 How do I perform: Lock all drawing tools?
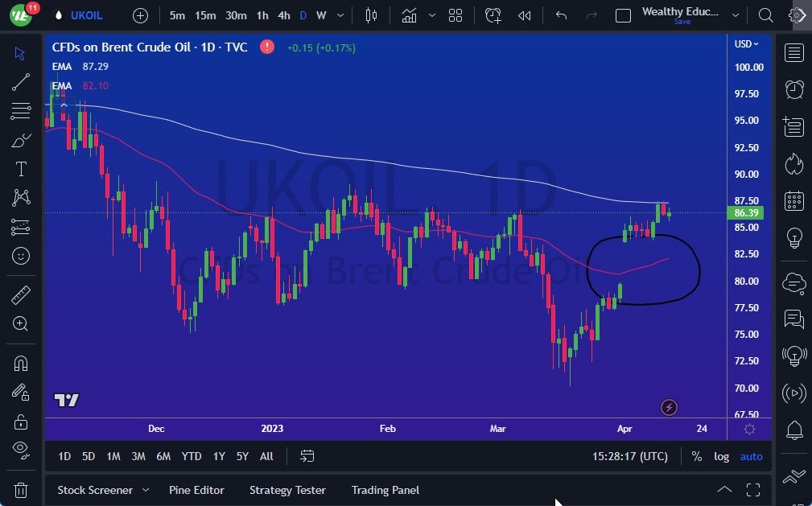21,422
